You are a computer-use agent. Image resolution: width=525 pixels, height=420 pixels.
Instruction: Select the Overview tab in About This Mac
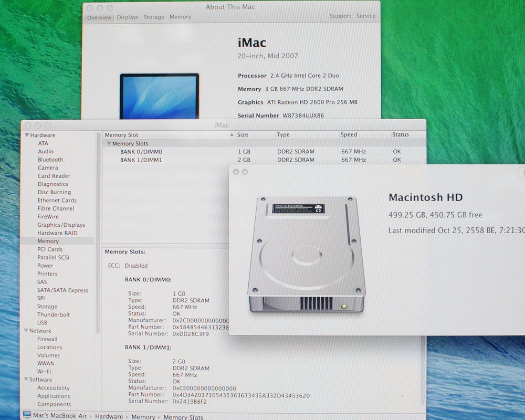99,17
